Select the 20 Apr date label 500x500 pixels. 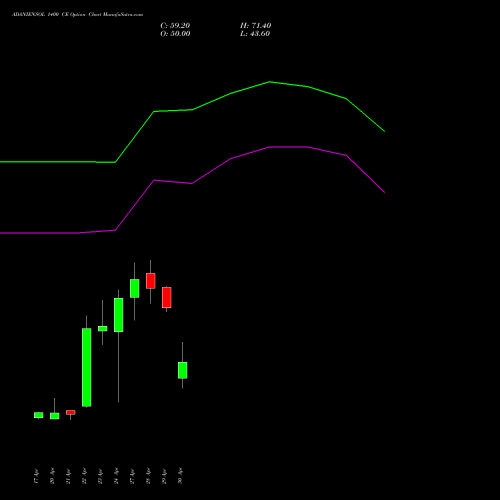(52, 476)
